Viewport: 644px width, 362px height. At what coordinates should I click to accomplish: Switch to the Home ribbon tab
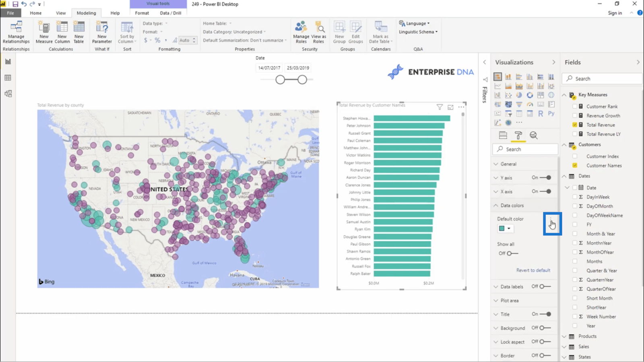(x=36, y=13)
